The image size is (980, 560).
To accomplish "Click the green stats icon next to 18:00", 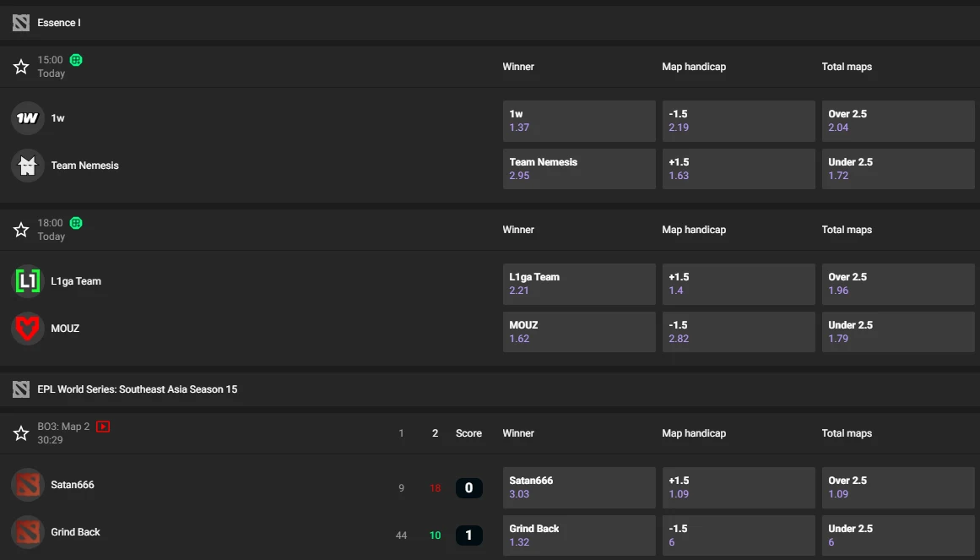I will tap(76, 223).
